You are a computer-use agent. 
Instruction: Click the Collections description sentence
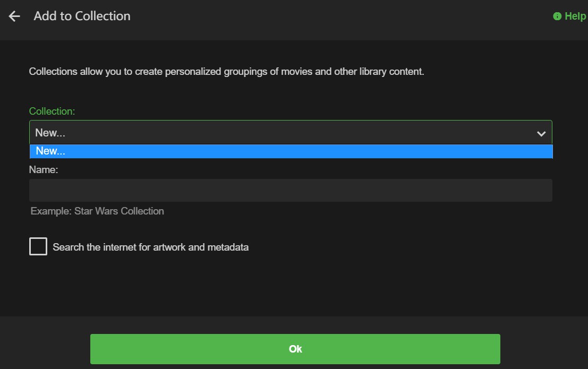coord(226,72)
